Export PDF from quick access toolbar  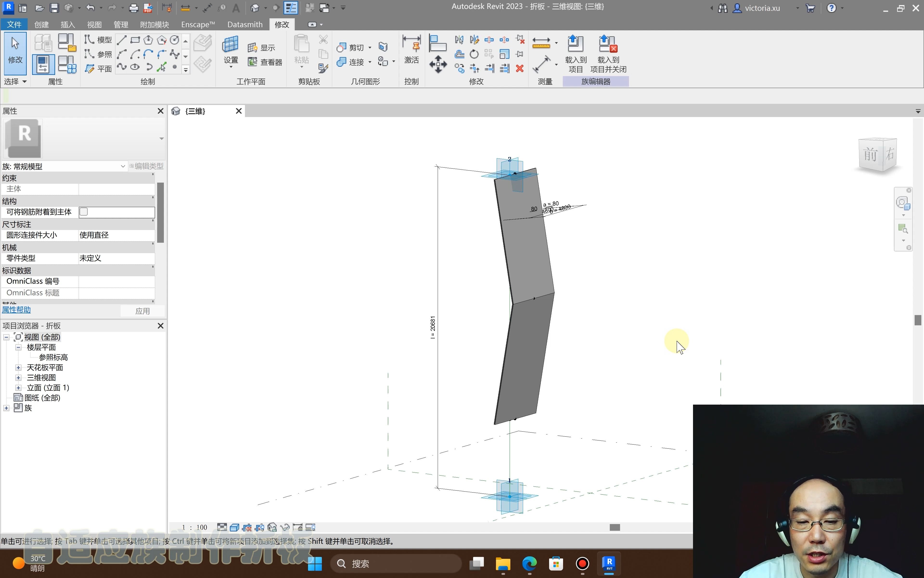(148, 8)
